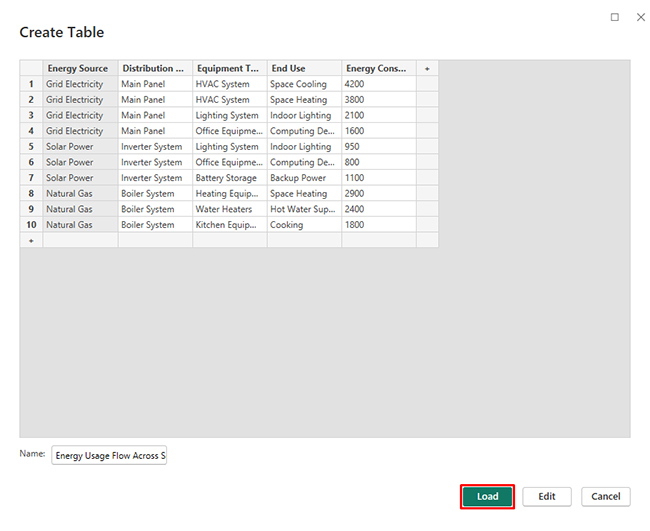Click the cell with value 4200

click(x=378, y=84)
